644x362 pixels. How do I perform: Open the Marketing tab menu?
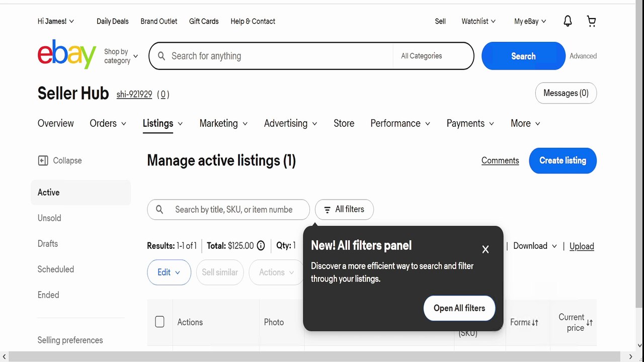tap(223, 123)
